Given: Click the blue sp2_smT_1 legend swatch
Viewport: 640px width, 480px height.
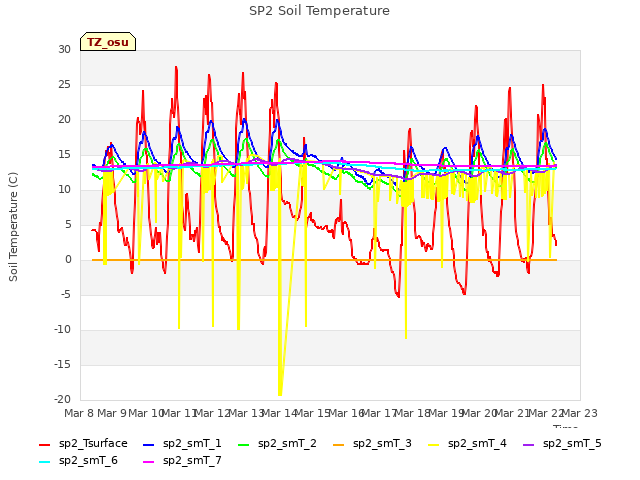Looking at the screenshot, I should click(149, 444).
